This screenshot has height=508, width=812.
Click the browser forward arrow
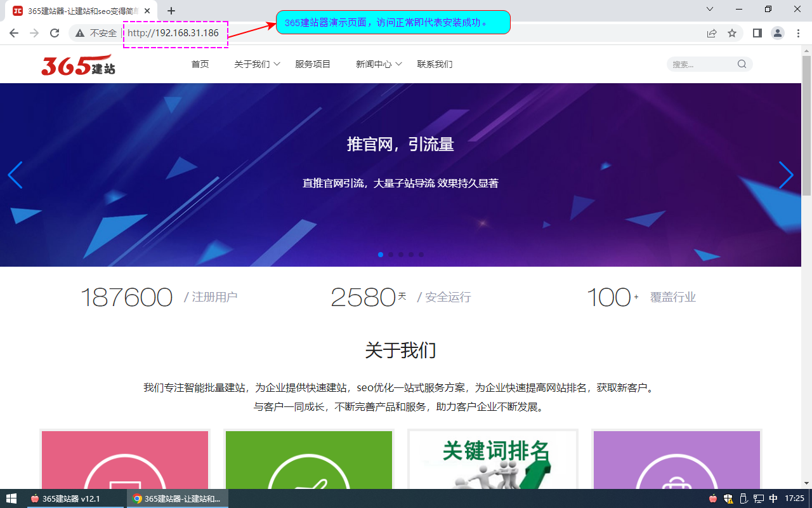(34, 33)
